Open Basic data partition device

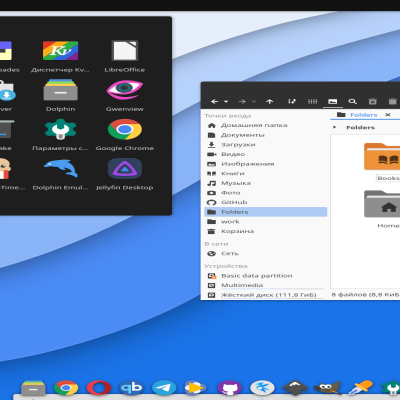[x=265, y=276]
